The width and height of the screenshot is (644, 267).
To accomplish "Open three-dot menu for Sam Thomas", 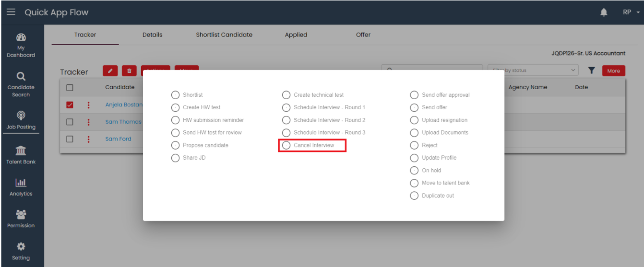I will [89, 122].
